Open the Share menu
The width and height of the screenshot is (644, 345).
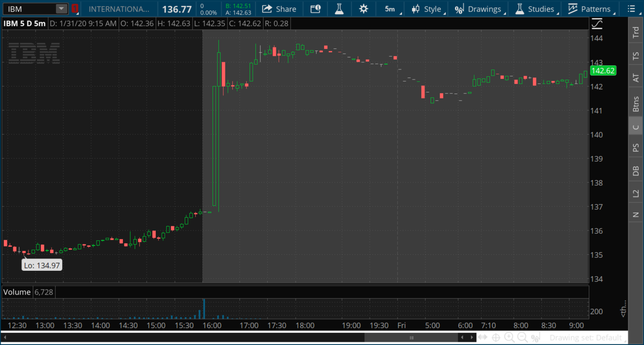pos(279,9)
